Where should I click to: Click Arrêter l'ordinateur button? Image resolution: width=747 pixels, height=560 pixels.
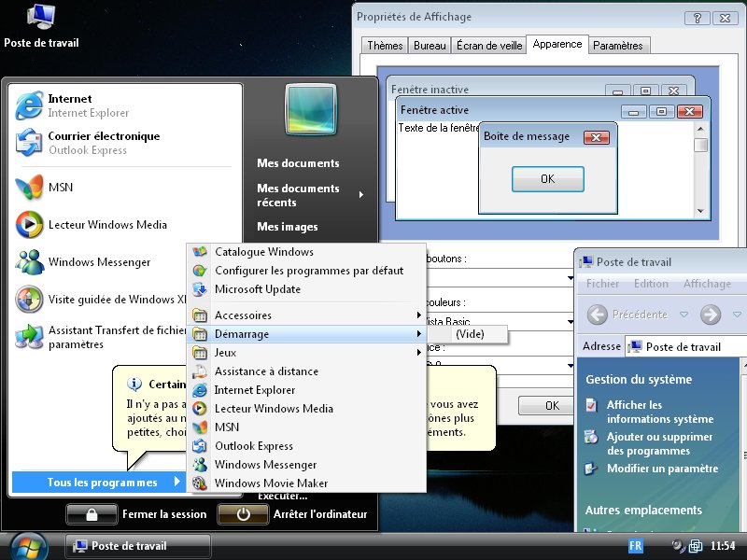pyautogui.click(x=294, y=514)
